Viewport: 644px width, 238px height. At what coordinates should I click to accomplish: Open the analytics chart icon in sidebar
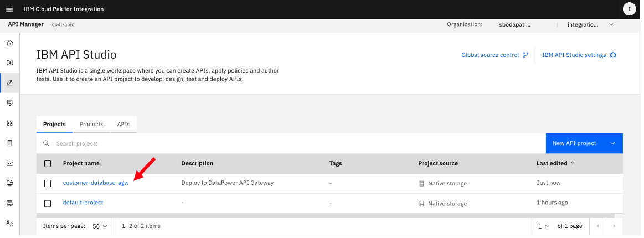[10, 163]
